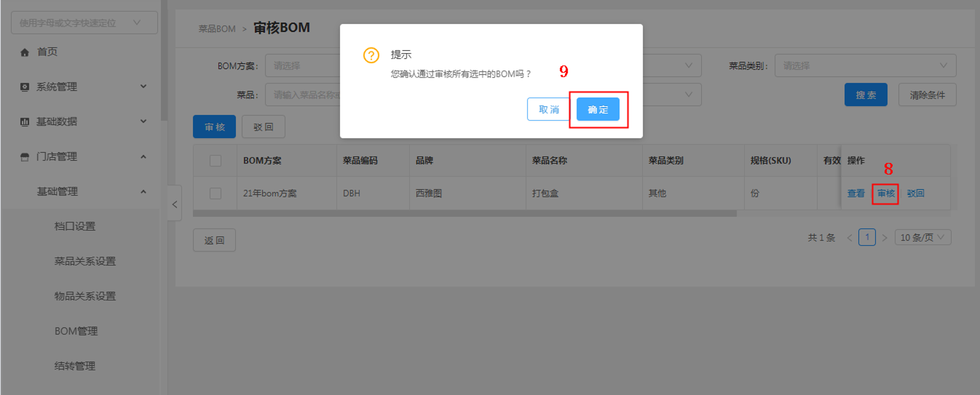Click the 审核 link in the row
Screen dimensions: 980x395
click(886, 193)
